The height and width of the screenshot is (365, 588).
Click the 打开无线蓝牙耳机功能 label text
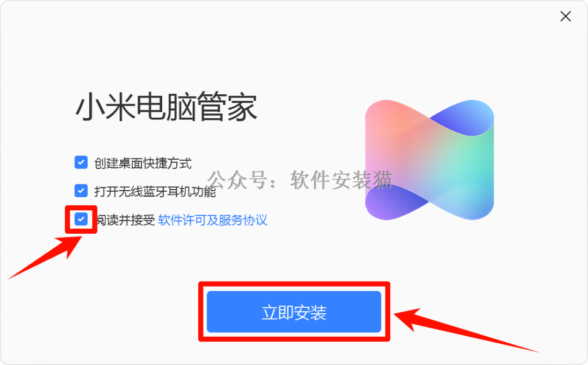pos(155,191)
